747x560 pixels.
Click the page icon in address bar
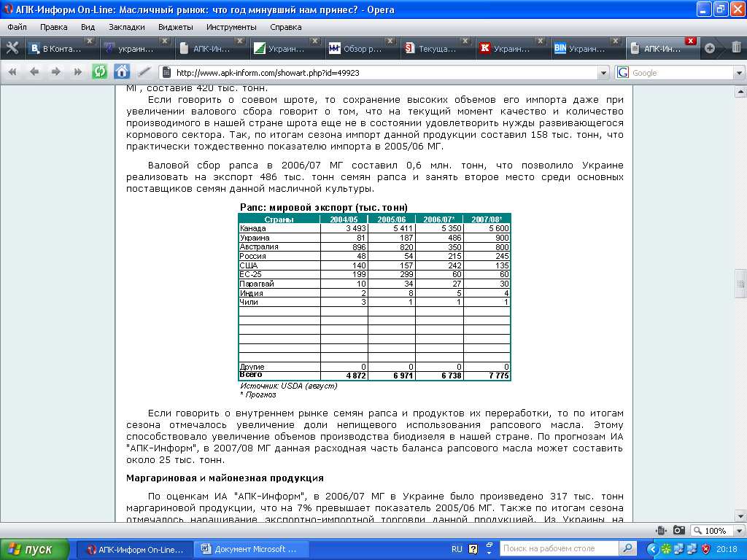click(x=166, y=73)
